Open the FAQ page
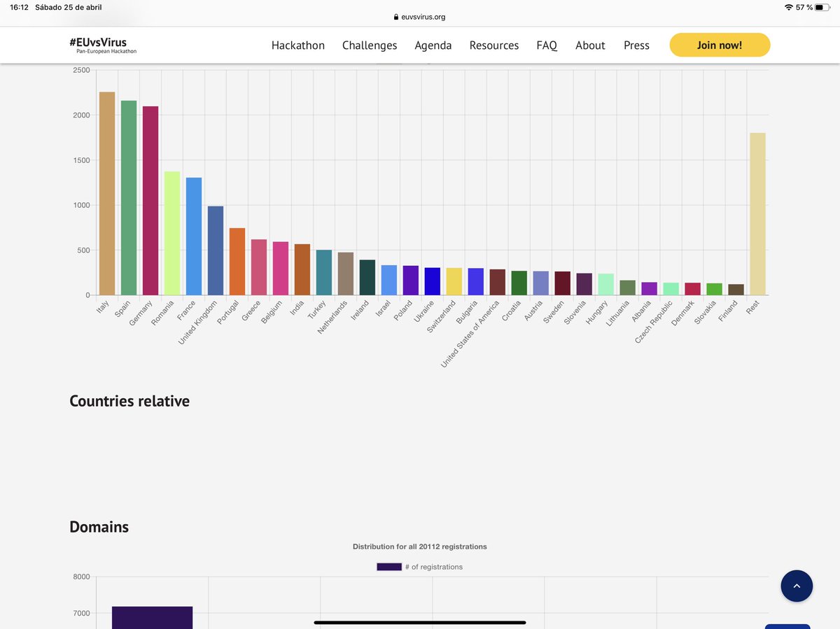The image size is (840, 629). 547,45
